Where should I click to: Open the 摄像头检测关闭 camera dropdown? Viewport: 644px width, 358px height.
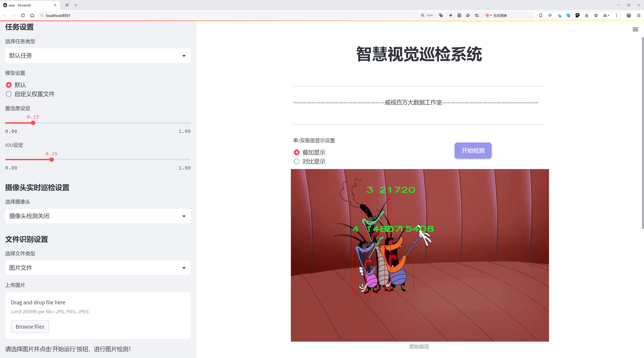(x=98, y=216)
